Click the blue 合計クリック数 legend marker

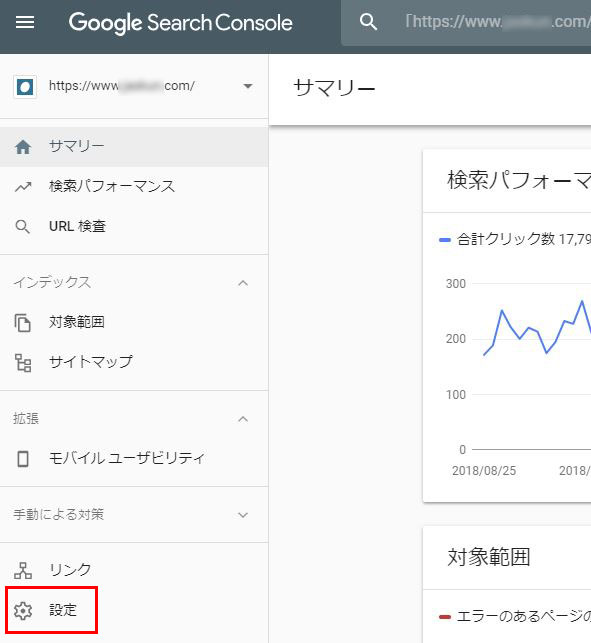[x=445, y=240]
